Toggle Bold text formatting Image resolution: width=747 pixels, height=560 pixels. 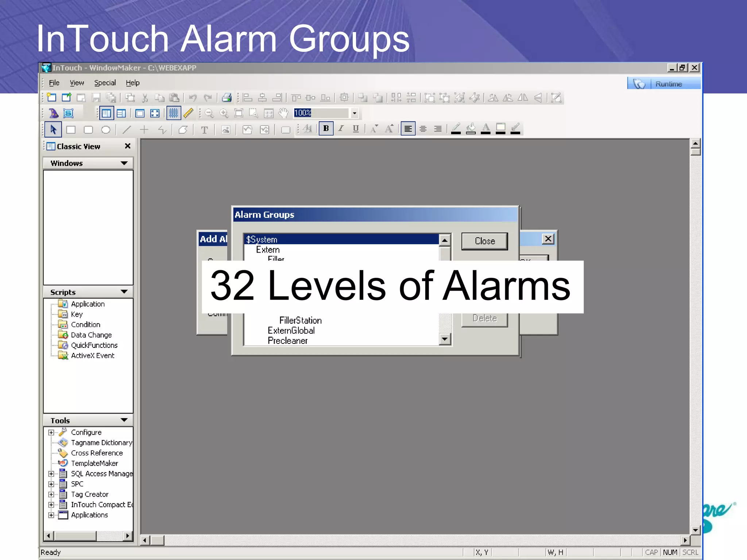pos(326,129)
